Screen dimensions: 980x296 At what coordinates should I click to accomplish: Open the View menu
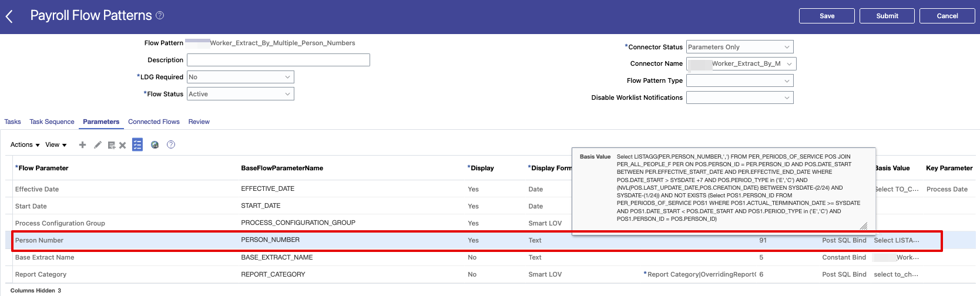click(56, 144)
